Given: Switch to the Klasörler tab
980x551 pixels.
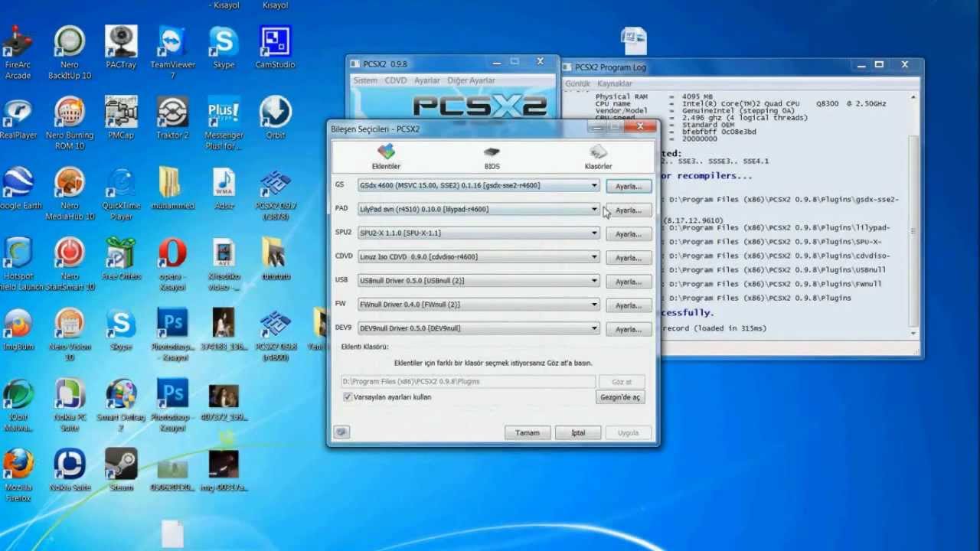Looking at the screenshot, I should click(598, 157).
